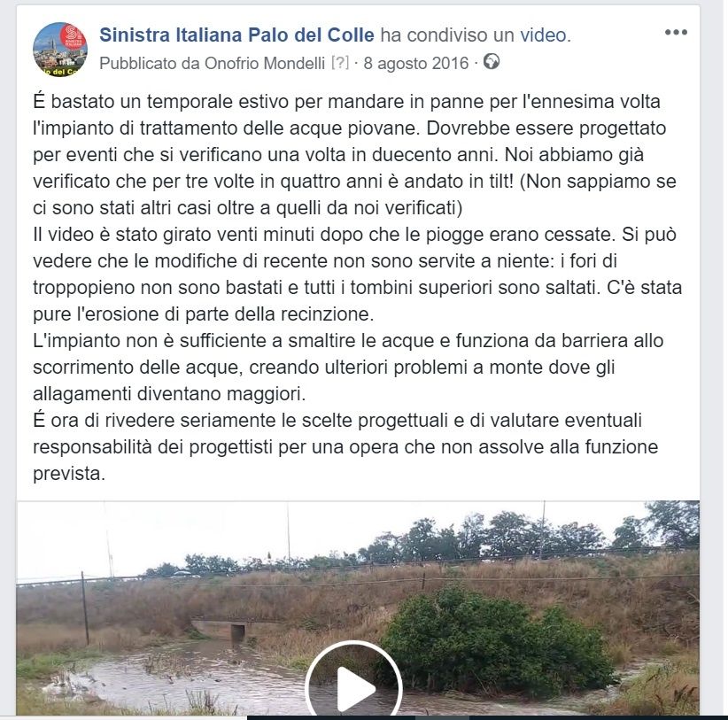Viewport: 728px width, 720px height.
Task: Click publisher name Onofrio Mondelli
Action: [x=265, y=63]
